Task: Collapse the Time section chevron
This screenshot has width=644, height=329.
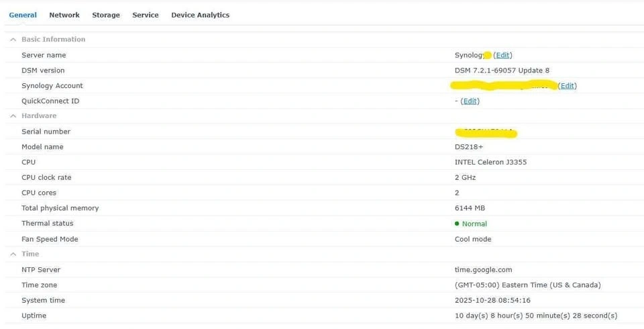Action: [x=13, y=254]
